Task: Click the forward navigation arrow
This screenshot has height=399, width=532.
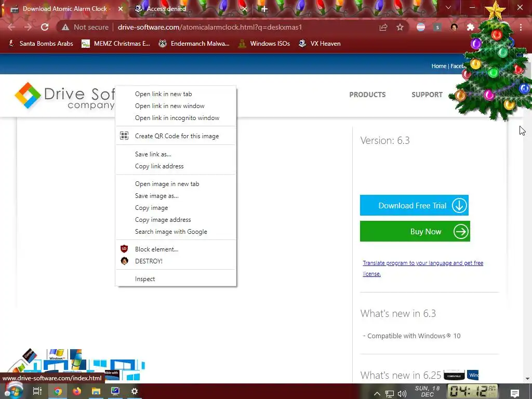Action: (28, 27)
